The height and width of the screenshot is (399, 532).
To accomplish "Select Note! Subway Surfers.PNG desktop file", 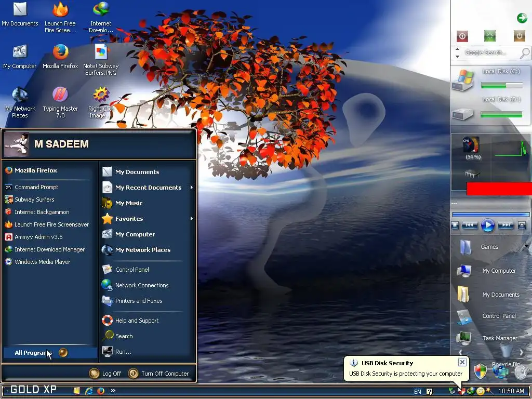I will [x=101, y=59].
